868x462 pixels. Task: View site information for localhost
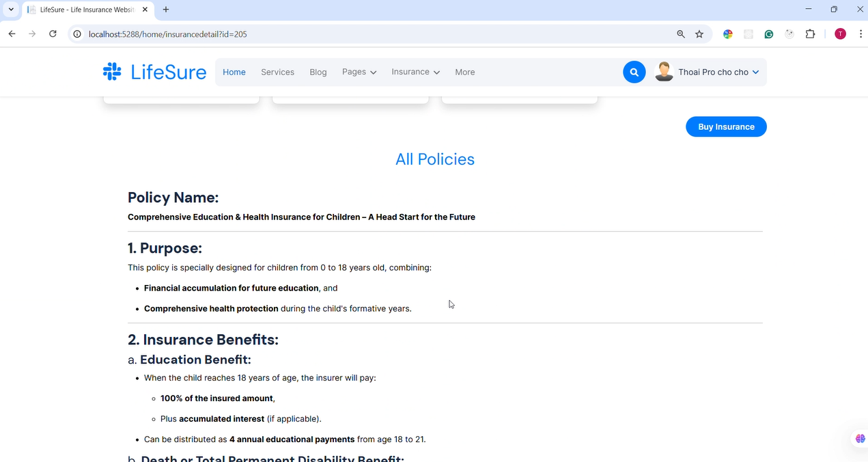[x=77, y=34]
